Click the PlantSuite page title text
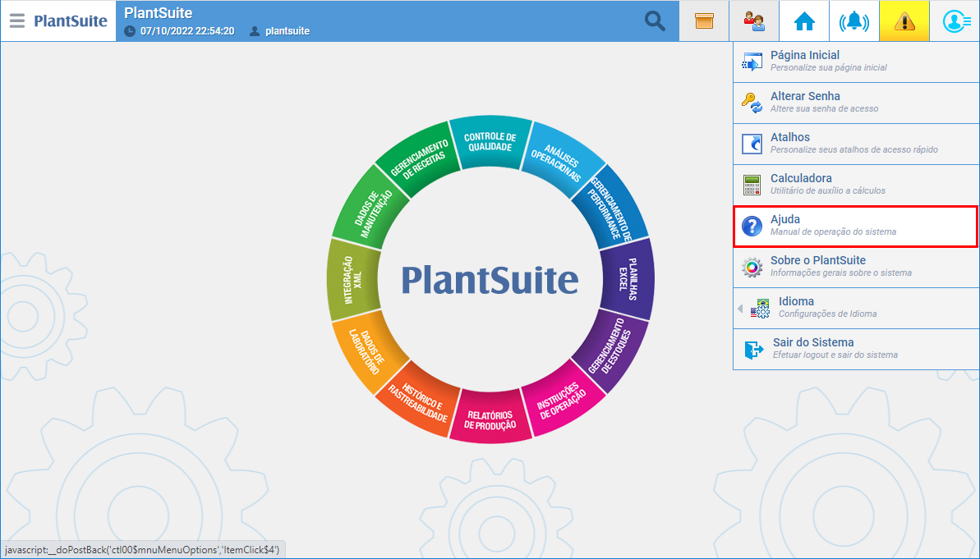 click(x=158, y=12)
